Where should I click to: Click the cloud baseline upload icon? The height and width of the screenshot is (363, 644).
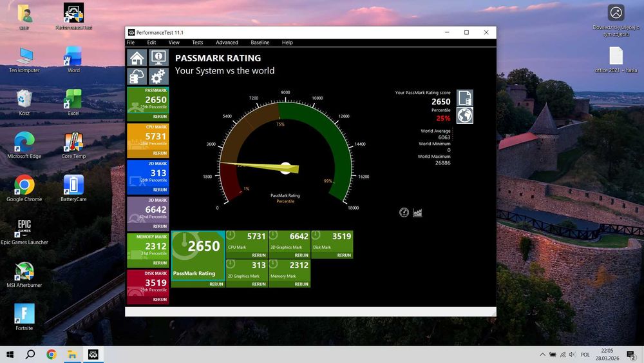pos(137,77)
